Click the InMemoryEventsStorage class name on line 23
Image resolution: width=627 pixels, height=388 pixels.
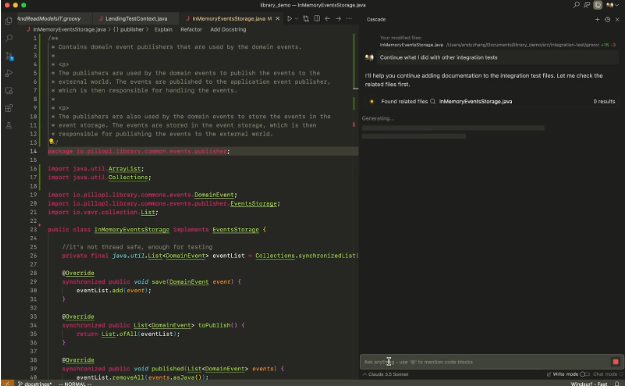coord(132,230)
